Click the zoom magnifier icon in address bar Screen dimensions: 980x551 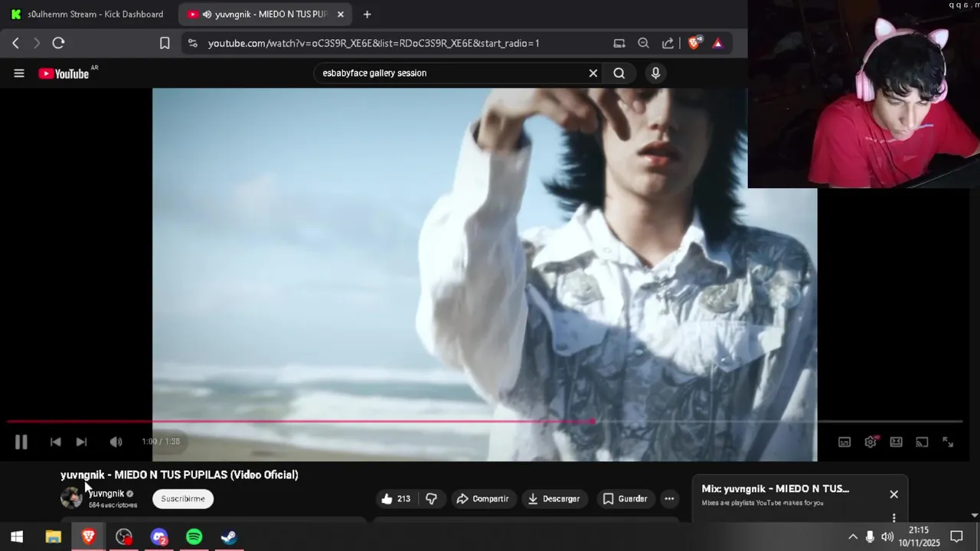tap(644, 43)
